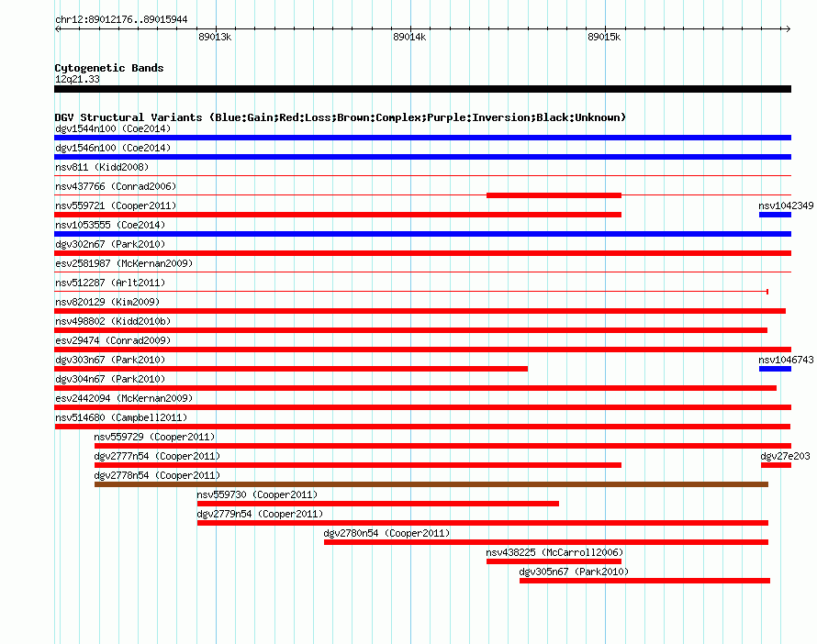The image size is (817, 644).
Task: Click the nsv559721 (Cooper2011) label
Action: point(116,205)
